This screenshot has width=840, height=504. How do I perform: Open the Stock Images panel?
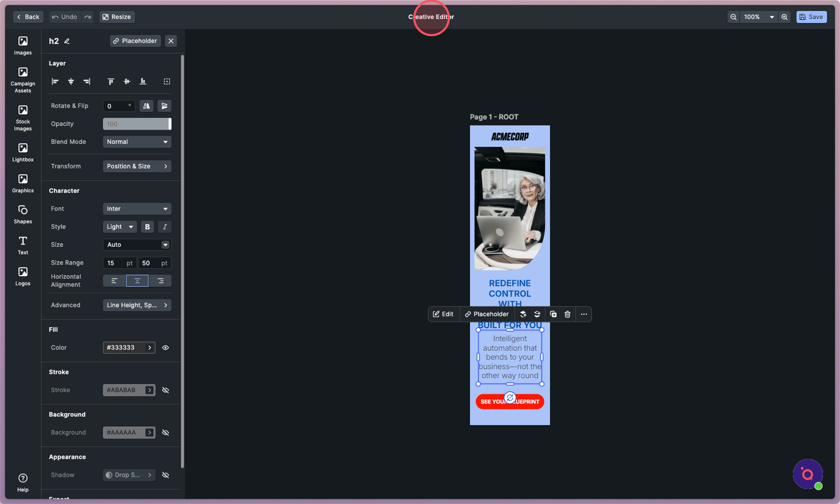pos(23,117)
